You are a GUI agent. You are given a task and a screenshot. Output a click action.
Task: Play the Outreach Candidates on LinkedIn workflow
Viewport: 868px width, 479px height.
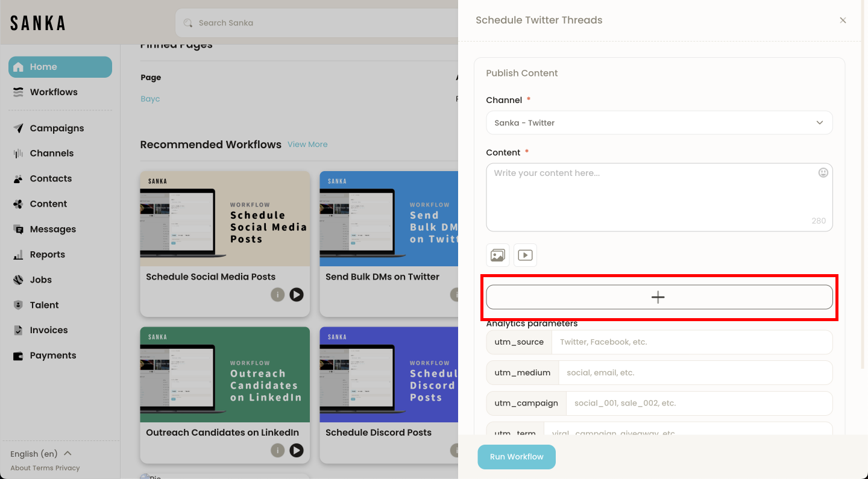(x=296, y=450)
